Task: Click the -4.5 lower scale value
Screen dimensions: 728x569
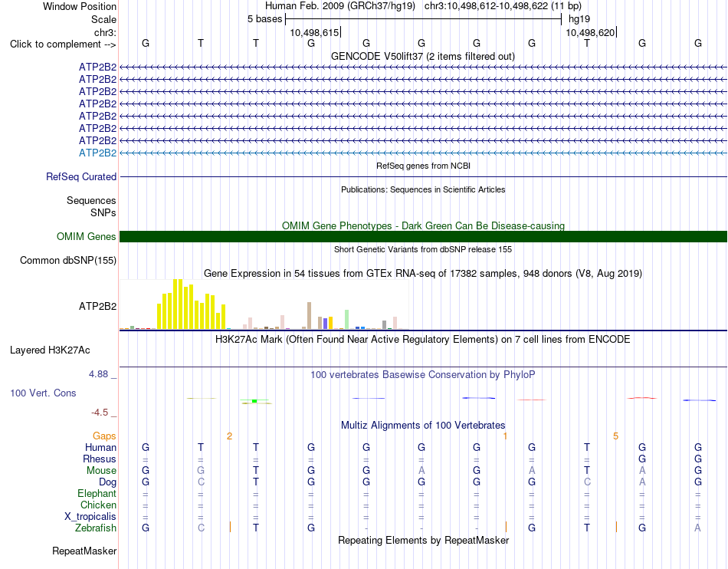Action: [100, 413]
